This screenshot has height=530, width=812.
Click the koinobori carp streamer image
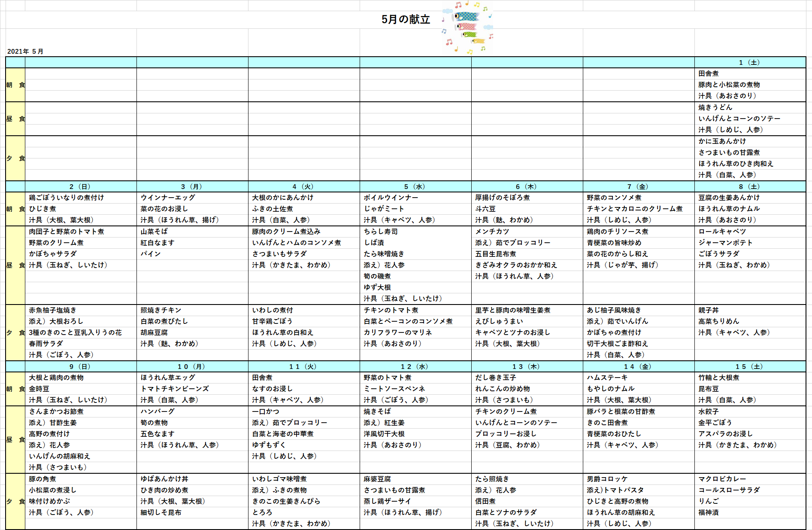tap(468, 27)
